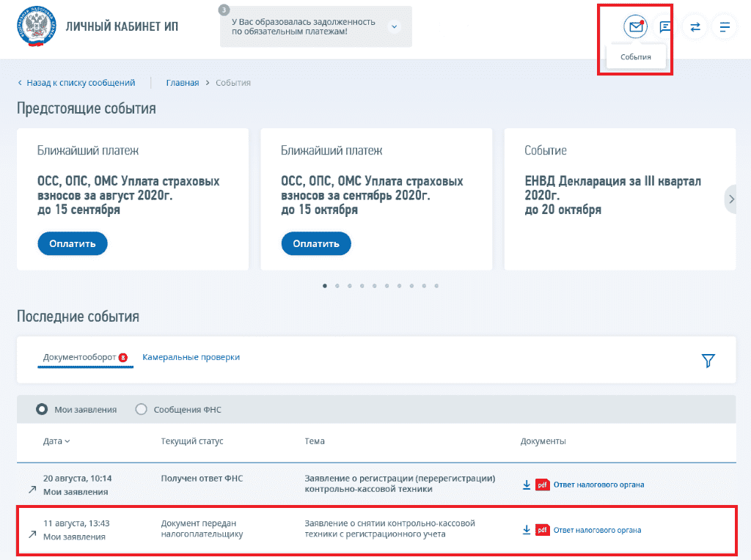Screen dimensions: 751x560
Task: Select the "Сообщения ФНС" radio button
Action: [x=141, y=409]
